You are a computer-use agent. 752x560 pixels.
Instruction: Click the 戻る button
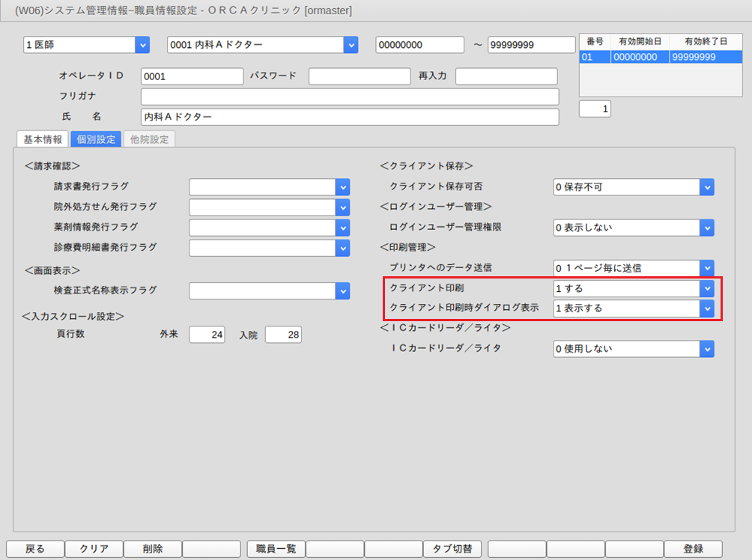pos(35,549)
